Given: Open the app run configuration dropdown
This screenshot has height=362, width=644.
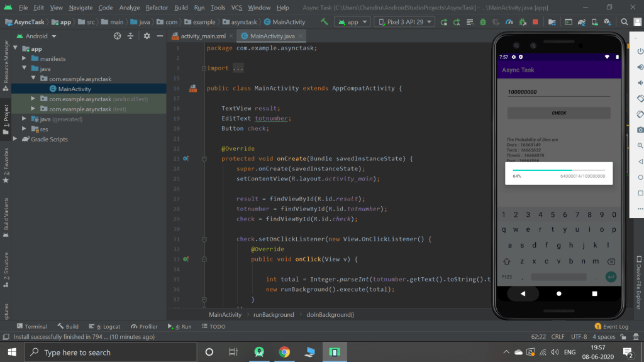Looking at the screenshot, I should pyautogui.click(x=352, y=22).
